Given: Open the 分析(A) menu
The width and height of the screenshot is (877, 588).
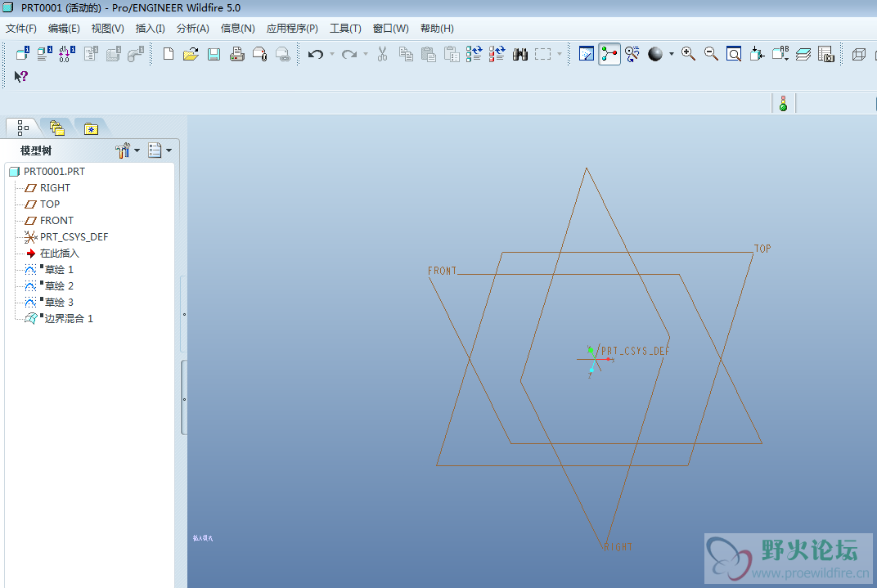Looking at the screenshot, I should pos(192,29).
